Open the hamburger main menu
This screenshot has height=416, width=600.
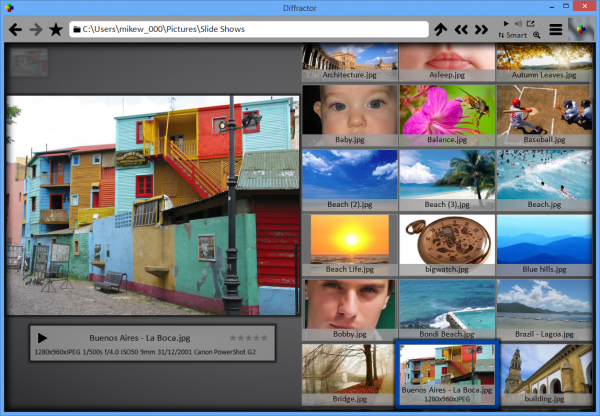click(x=556, y=29)
